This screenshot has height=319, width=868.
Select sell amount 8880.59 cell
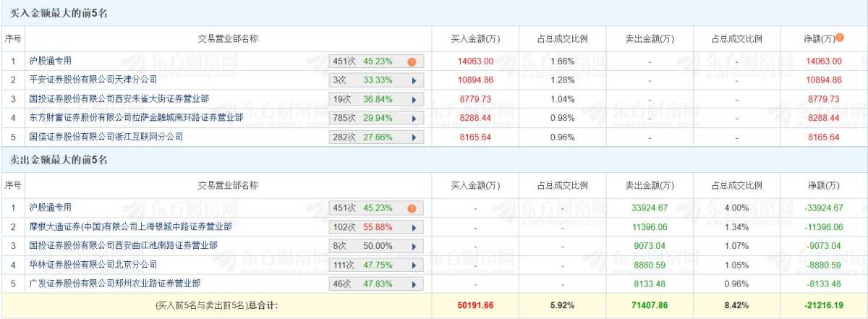pos(649,265)
